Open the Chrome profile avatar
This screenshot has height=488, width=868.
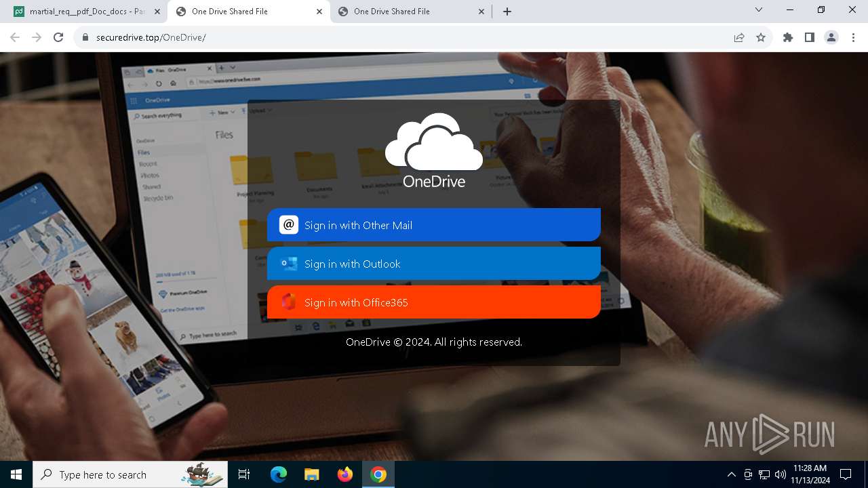pos(831,37)
